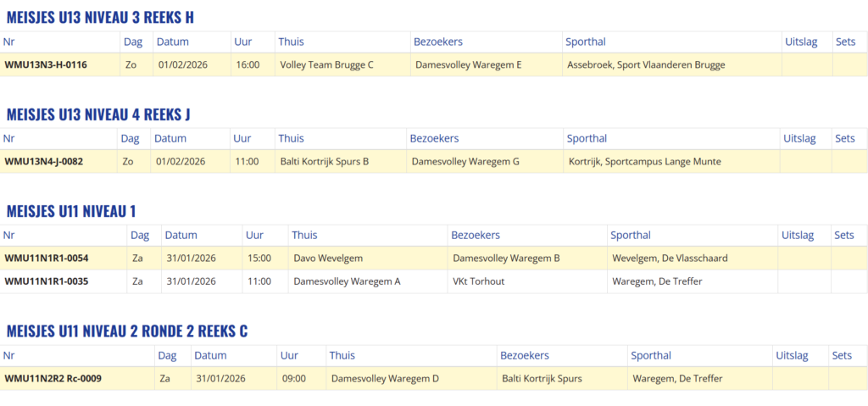
Task: Click match number WMU11N1R1-0035
Action: click(x=47, y=281)
